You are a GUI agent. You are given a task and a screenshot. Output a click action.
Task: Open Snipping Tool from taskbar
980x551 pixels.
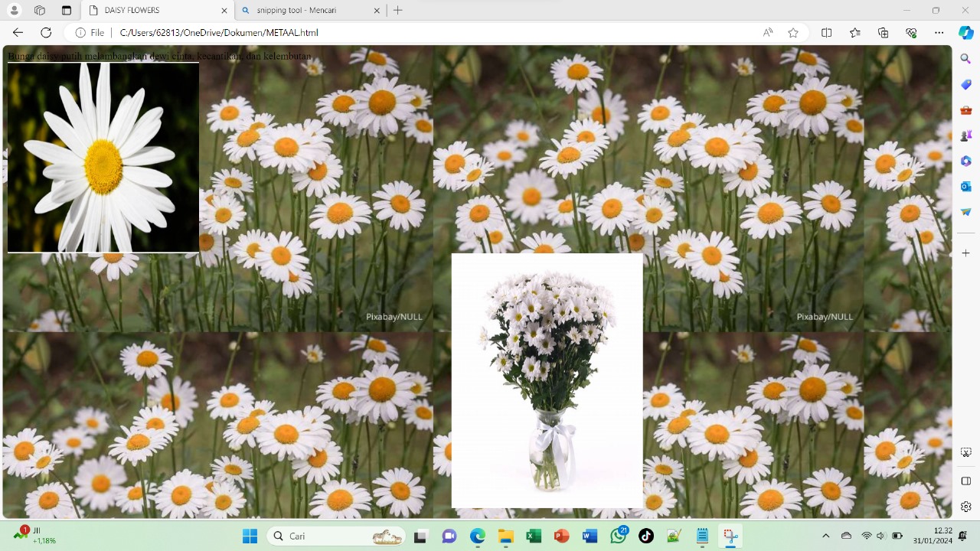click(730, 536)
